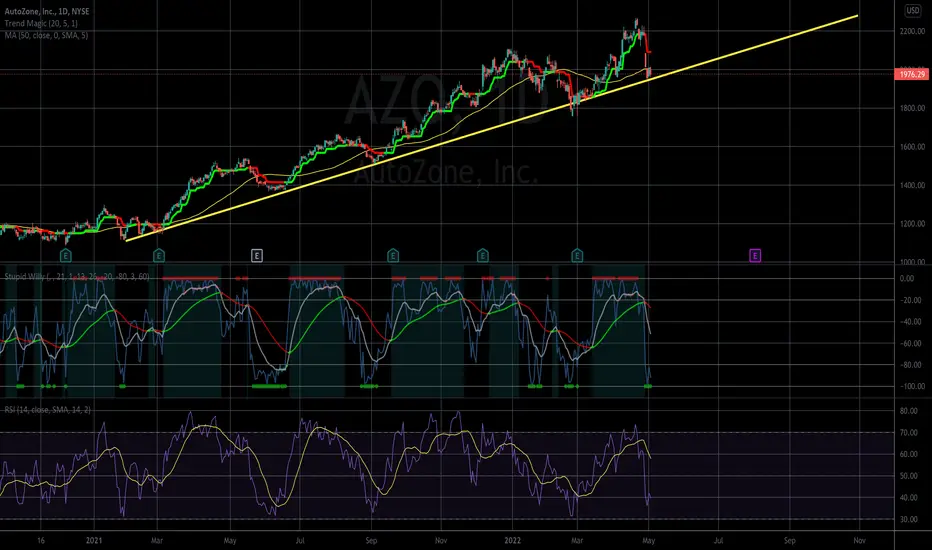The height and width of the screenshot is (550, 932).
Task: Click the Mar 2021 earnings E marker
Action: (159, 256)
